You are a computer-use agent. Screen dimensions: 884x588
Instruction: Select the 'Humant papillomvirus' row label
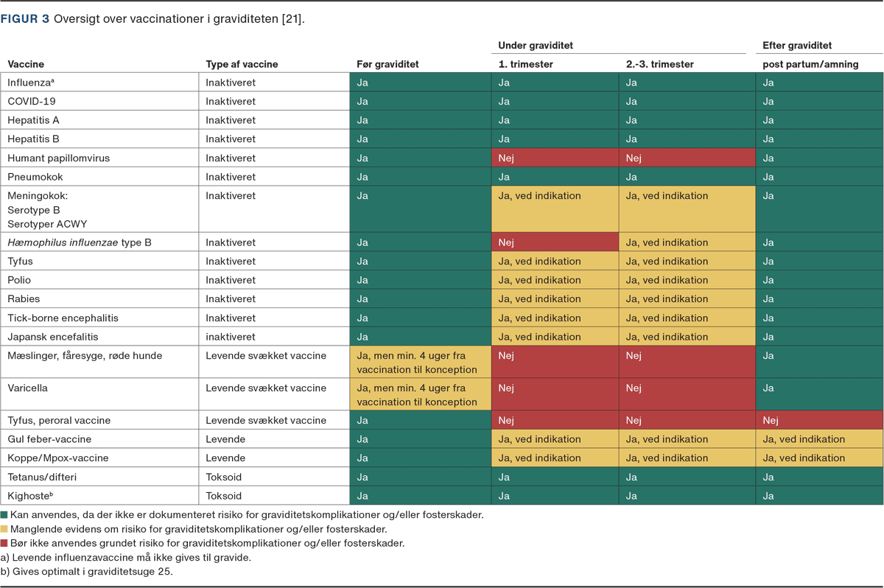click(x=59, y=158)
